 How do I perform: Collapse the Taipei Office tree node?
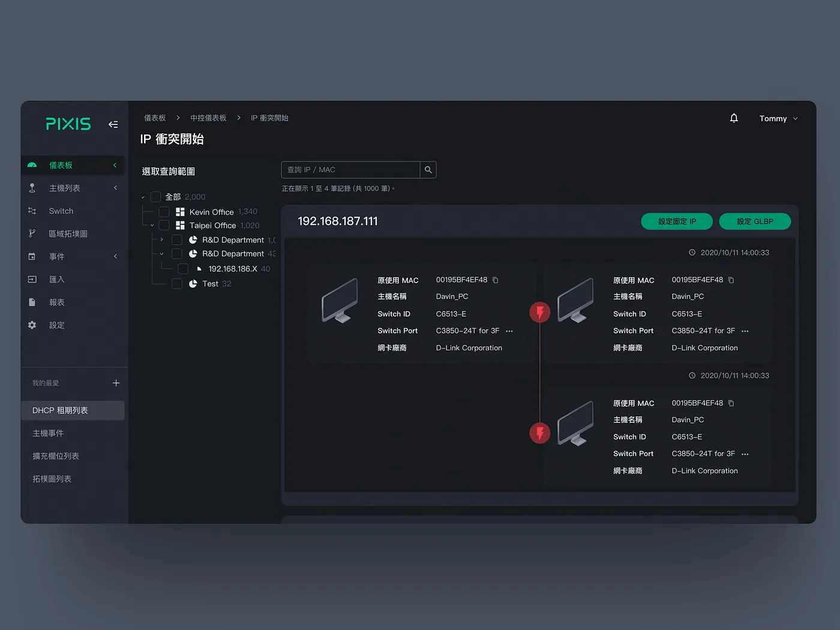click(x=152, y=226)
